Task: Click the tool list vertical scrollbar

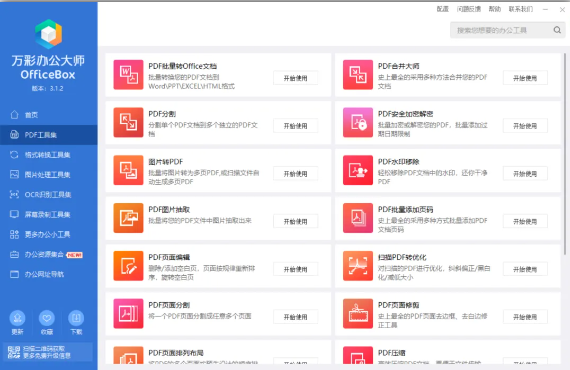Action: click(x=565, y=154)
